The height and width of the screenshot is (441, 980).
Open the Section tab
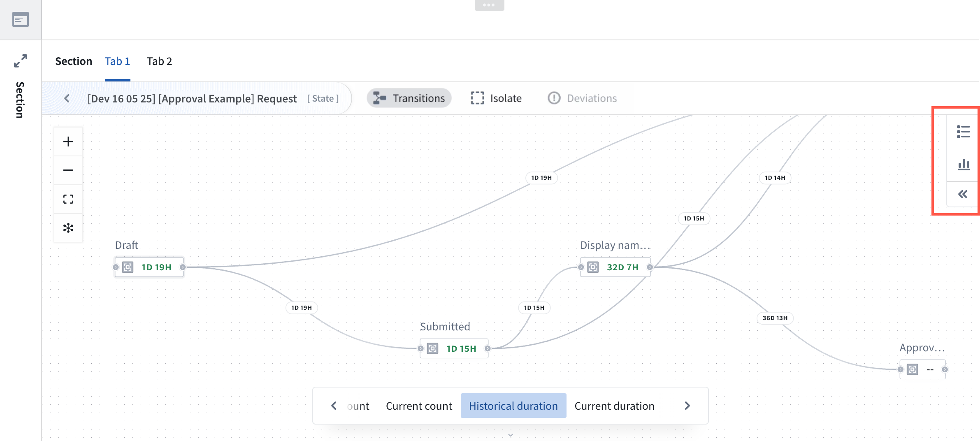point(74,61)
